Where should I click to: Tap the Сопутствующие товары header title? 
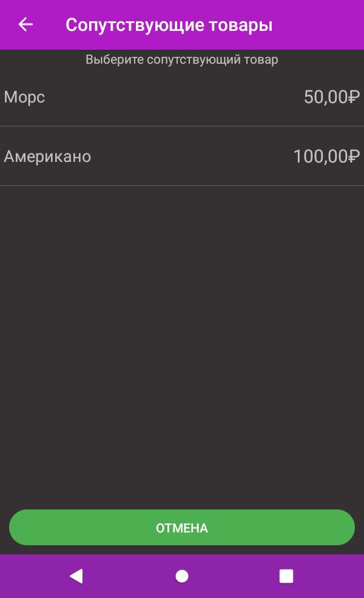(169, 25)
